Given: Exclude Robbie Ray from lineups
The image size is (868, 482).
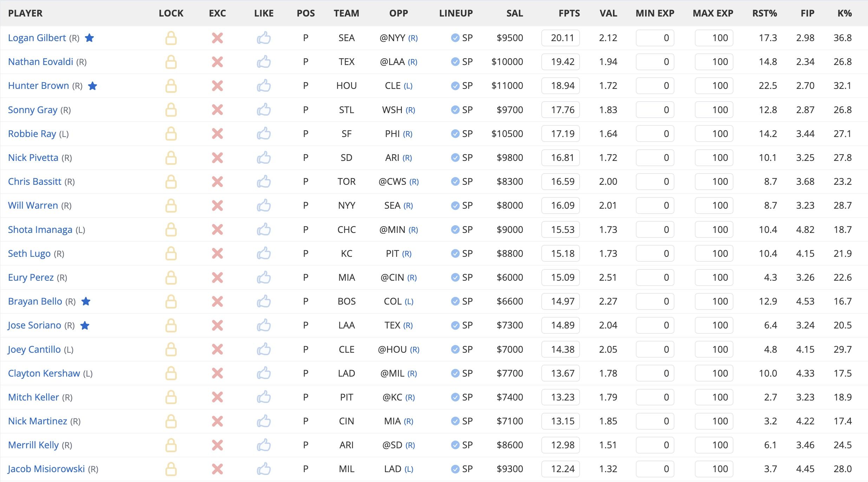Looking at the screenshot, I should coord(217,134).
